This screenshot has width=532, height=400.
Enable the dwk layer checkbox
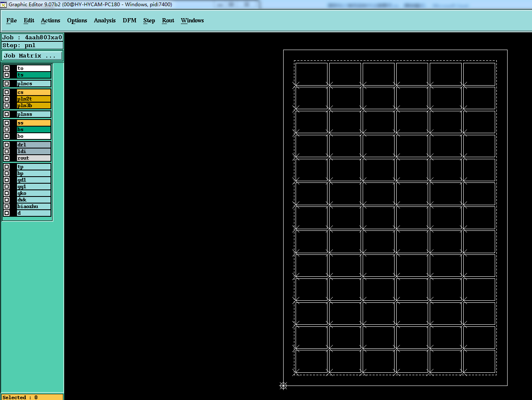click(7, 200)
